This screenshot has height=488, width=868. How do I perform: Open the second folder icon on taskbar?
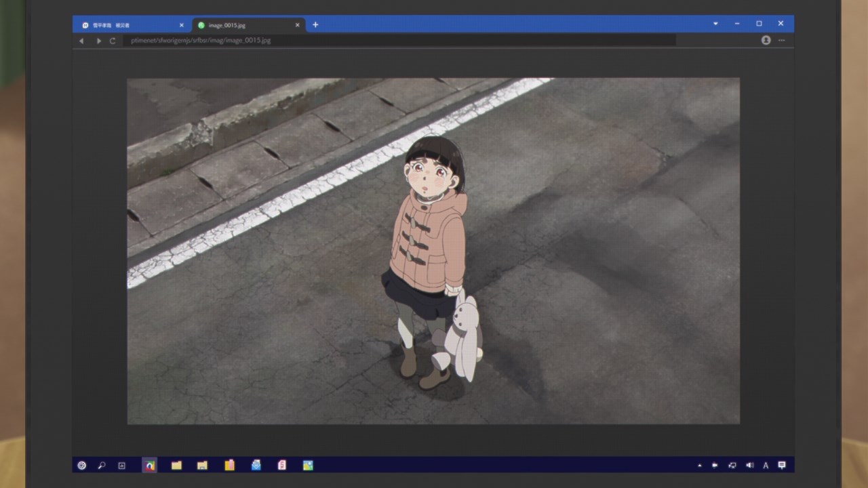point(202,466)
